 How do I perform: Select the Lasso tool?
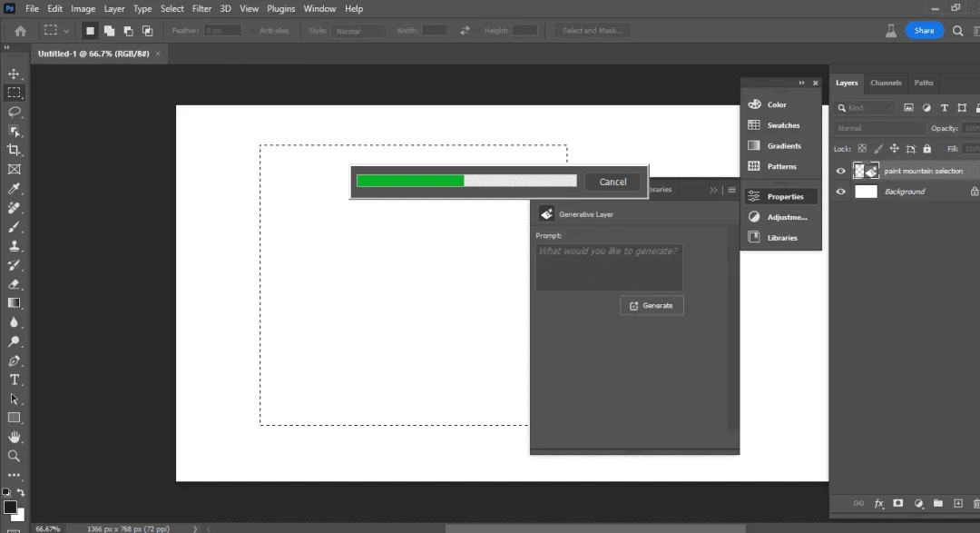(x=14, y=112)
